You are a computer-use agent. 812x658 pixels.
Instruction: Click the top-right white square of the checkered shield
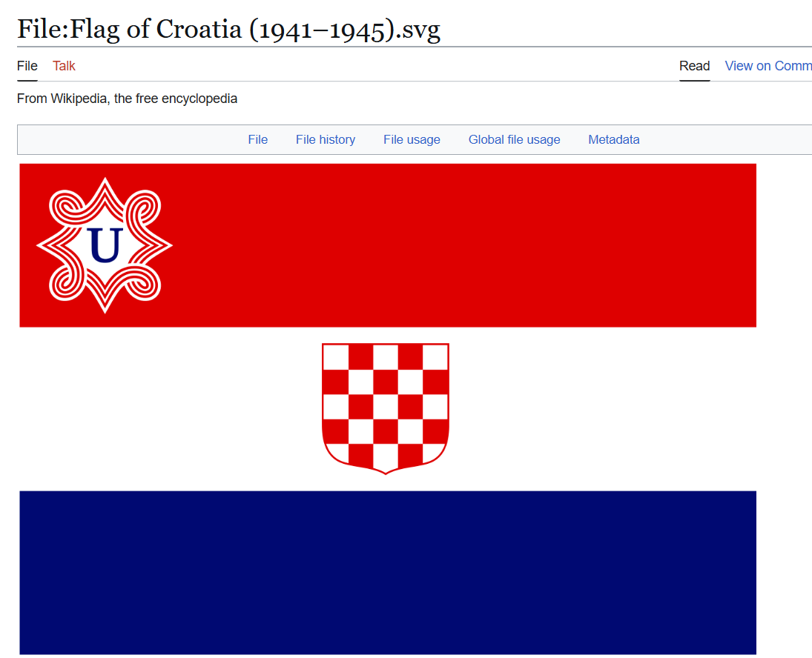435,356
